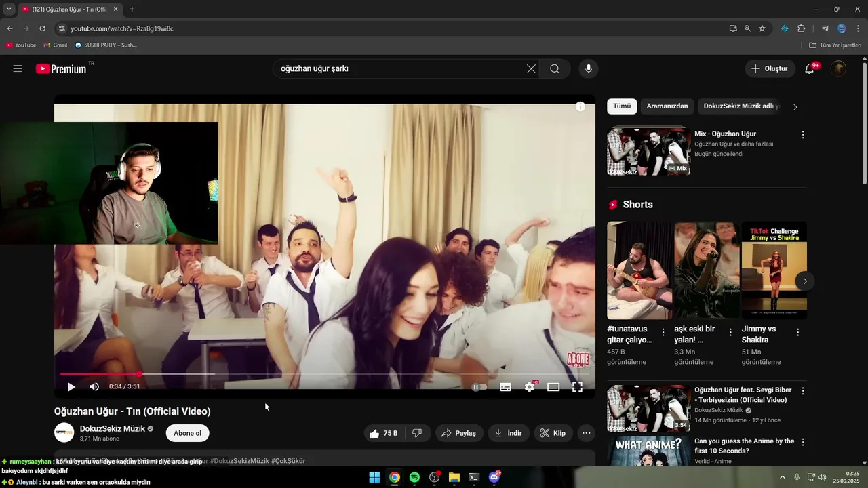Open options for aşk eski Short
The width and height of the screenshot is (868, 488).
pyautogui.click(x=730, y=332)
